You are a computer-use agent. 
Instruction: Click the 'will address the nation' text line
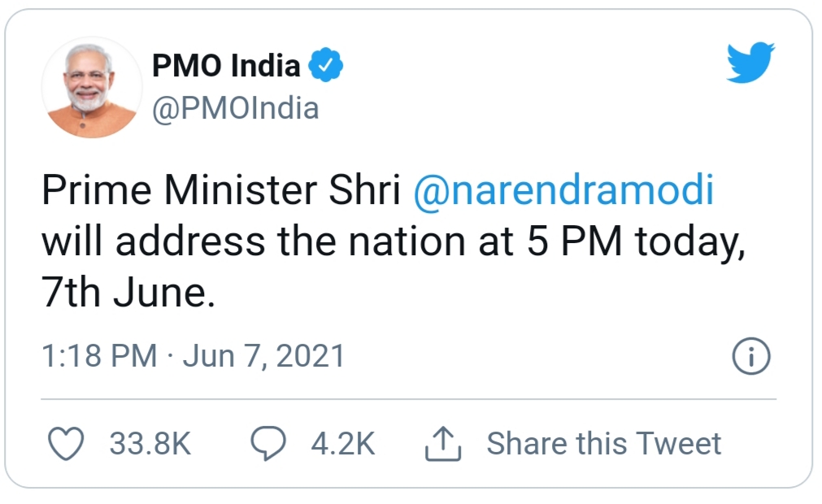[244, 243]
